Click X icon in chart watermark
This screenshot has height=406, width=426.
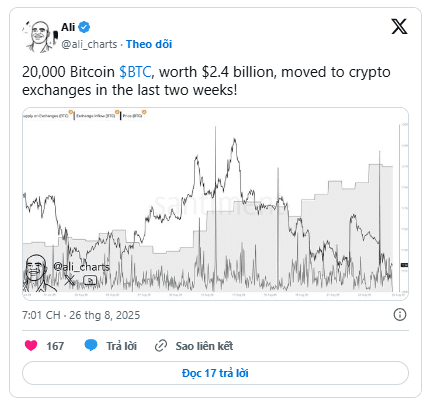click(69, 280)
